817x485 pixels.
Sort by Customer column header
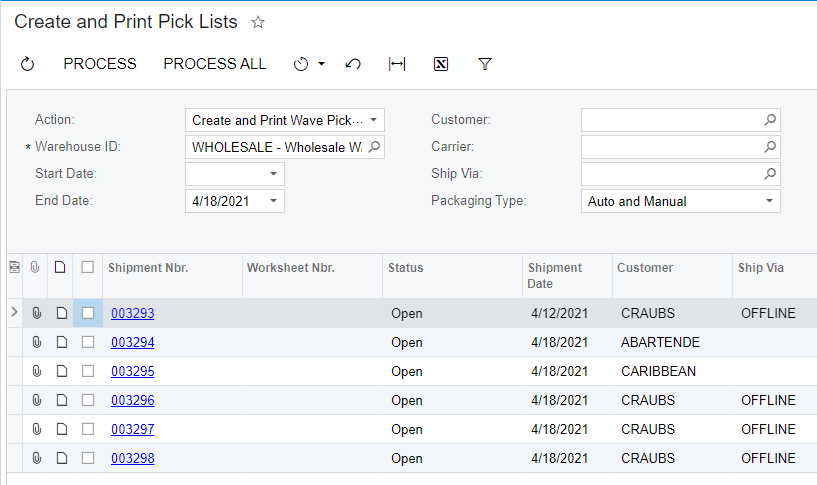point(645,268)
